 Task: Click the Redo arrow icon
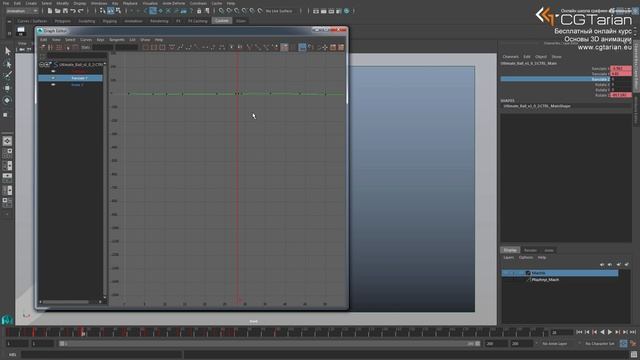(x=81, y=11)
